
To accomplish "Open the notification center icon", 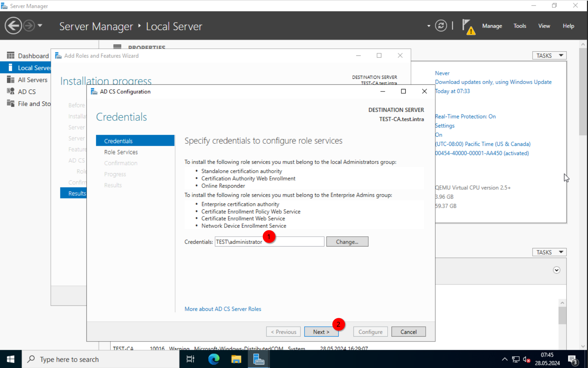I will 572,360.
